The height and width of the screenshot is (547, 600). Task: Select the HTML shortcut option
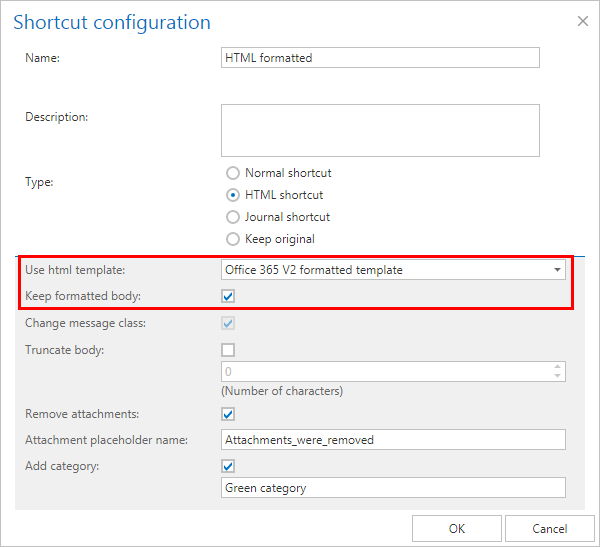click(233, 195)
